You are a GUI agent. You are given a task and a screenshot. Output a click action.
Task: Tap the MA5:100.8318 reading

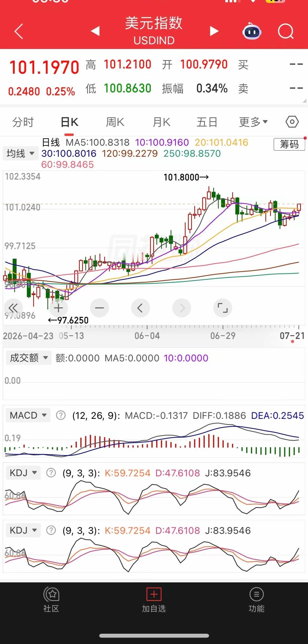click(x=98, y=142)
